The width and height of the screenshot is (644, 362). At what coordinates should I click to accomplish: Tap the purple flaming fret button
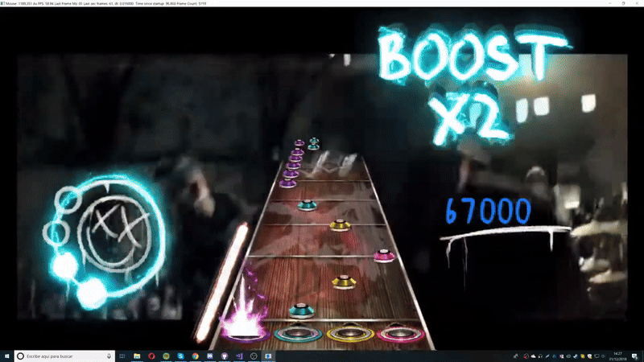pyautogui.click(x=245, y=328)
